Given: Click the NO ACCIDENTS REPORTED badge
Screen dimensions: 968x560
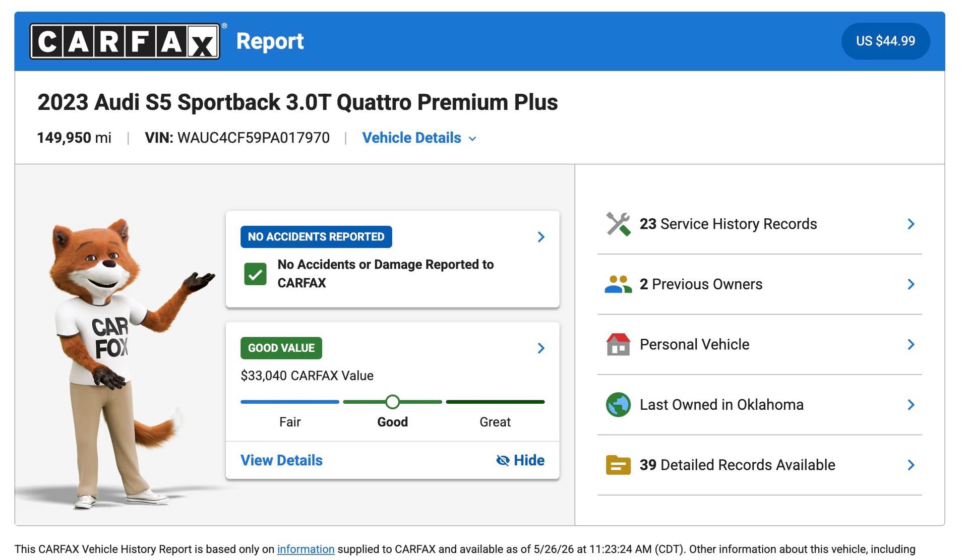Looking at the screenshot, I should point(316,237).
